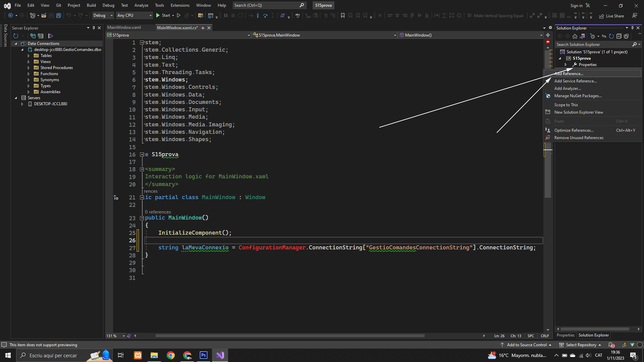Expand the DESKTOP-JCCL880 server node

(22, 104)
